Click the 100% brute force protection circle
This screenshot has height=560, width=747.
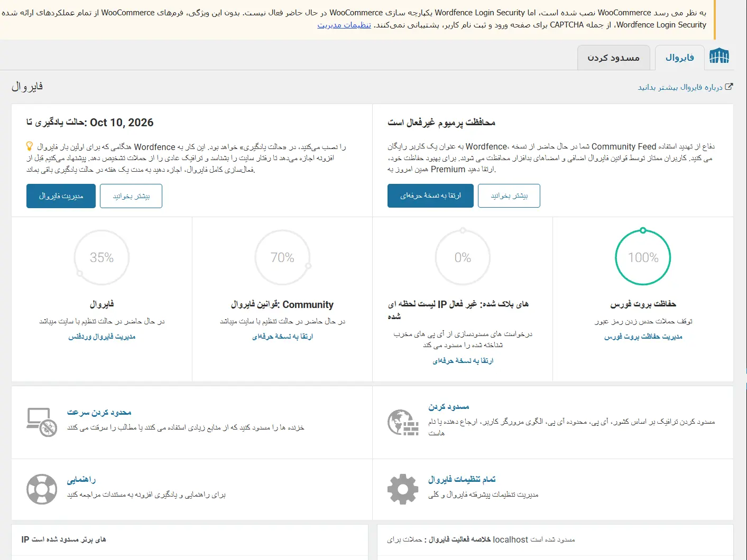click(x=643, y=257)
